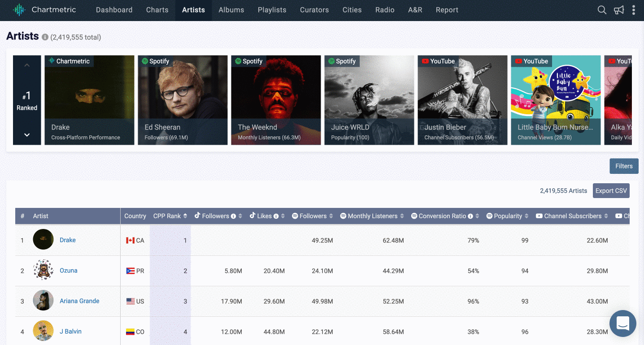Viewport: 644px width, 345px height.
Task: Open the megaphone announcements icon
Action: coord(619,10)
